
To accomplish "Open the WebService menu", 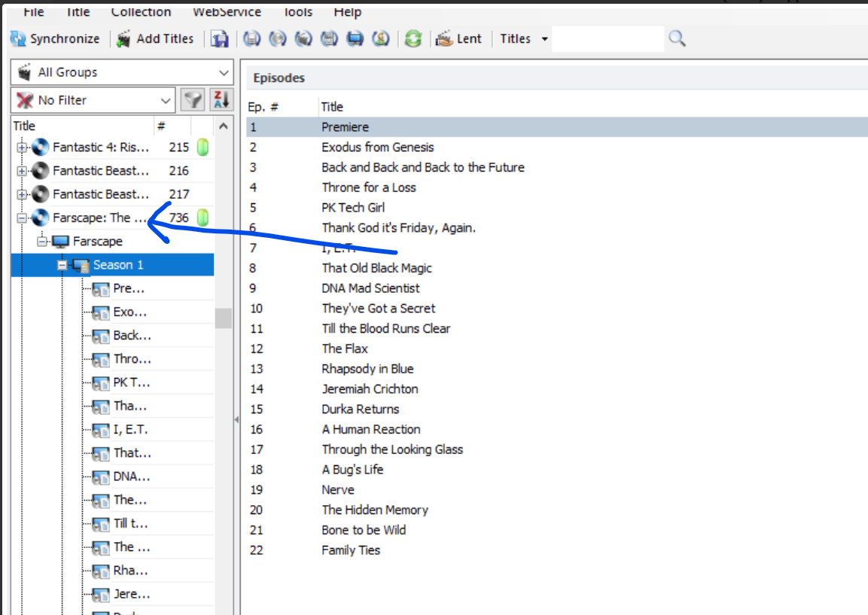I will pyautogui.click(x=227, y=11).
